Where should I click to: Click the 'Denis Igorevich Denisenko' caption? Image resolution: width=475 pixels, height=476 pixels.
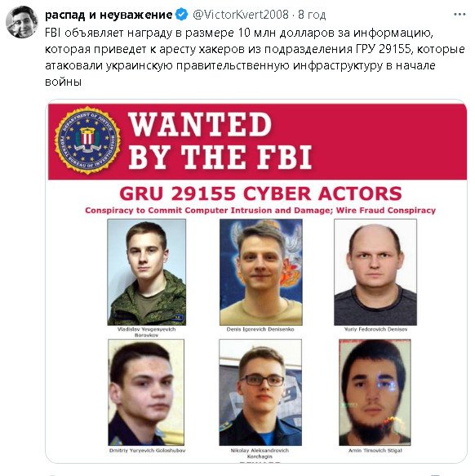[x=260, y=329]
